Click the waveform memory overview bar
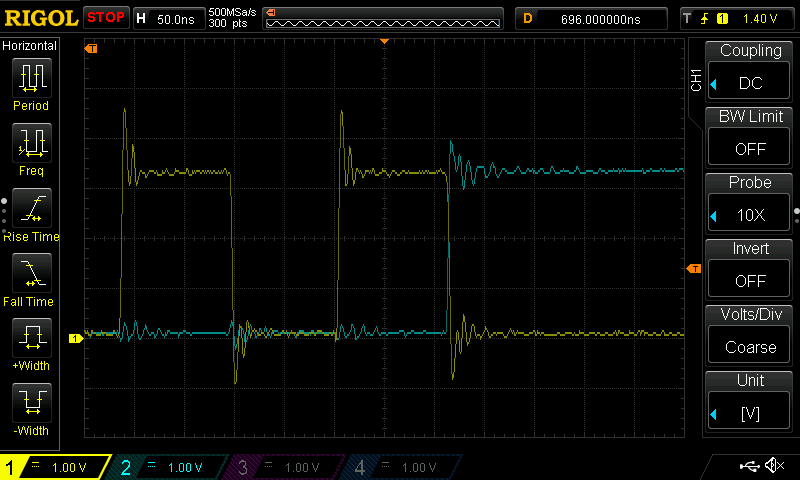Screen dimensions: 800x480 [x=383, y=19]
